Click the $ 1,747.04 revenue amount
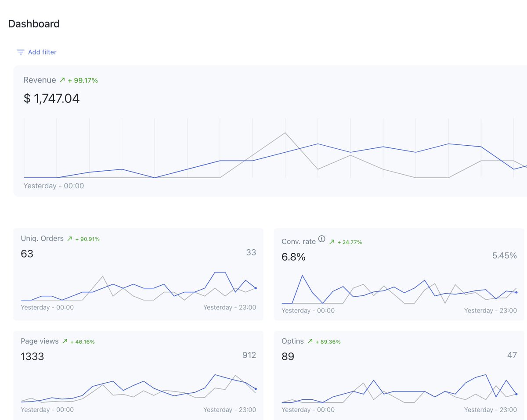Image resolution: width=527 pixels, height=420 pixels. click(51, 98)
